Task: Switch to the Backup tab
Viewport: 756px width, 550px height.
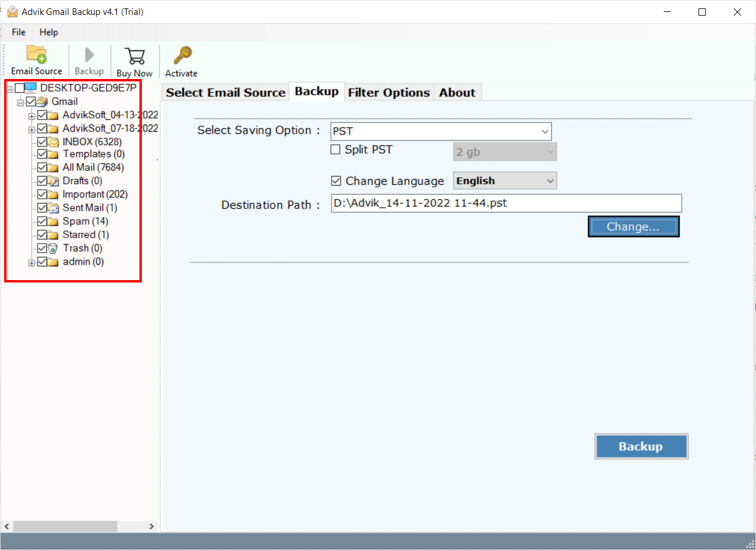Action: (317, 91)
